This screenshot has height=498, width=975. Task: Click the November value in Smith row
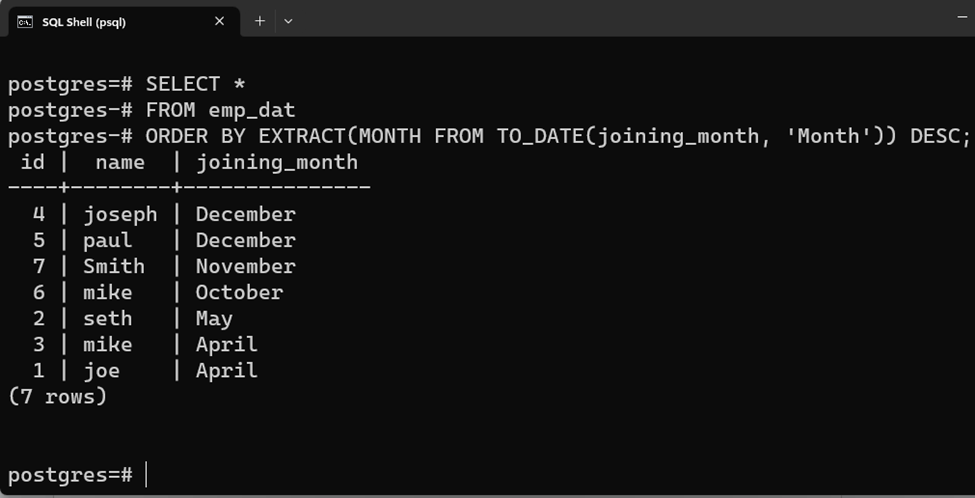click(x=246, y=267)
